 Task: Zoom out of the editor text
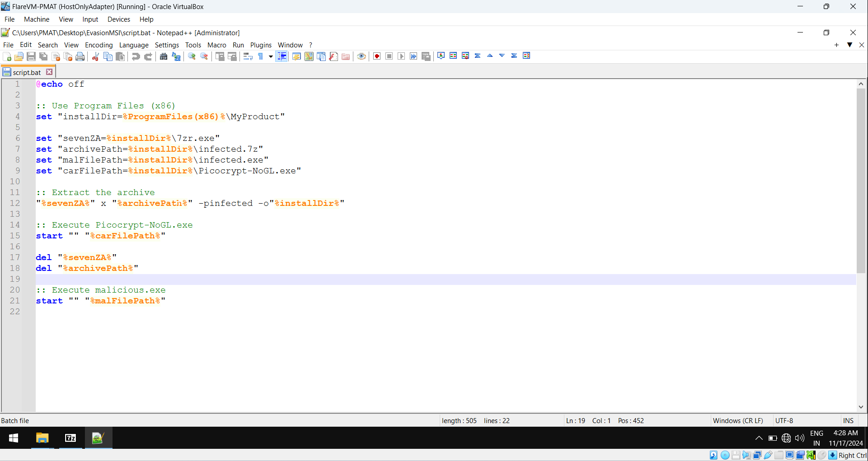click(204, 56)
